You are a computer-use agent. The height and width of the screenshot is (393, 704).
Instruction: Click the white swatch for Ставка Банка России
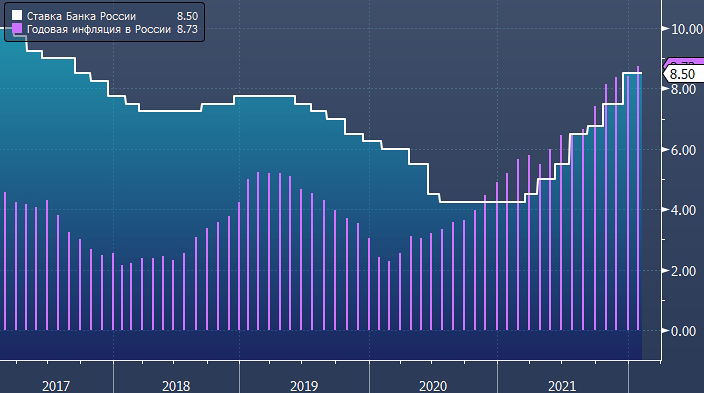[x=17, y=16]
